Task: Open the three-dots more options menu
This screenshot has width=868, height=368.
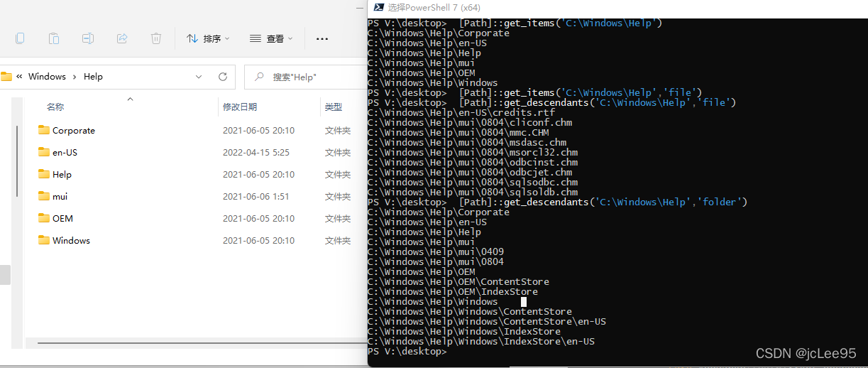Action: coord(322,39)
